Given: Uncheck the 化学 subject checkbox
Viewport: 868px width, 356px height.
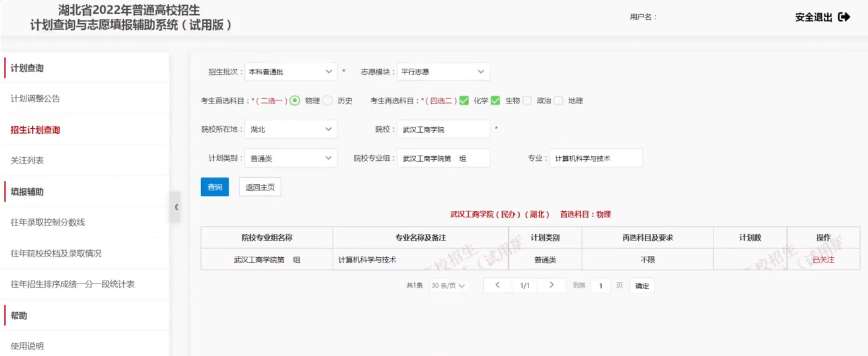Looking at the screenshot, I should pos(464,101).
